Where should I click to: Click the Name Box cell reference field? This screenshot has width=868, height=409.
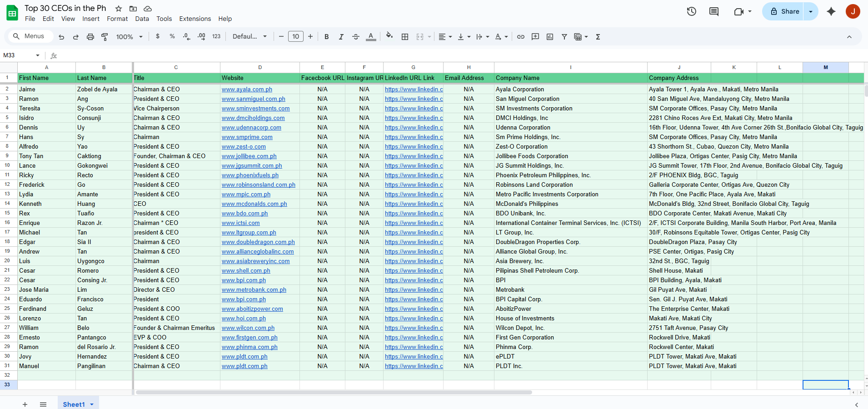click(x=18, y=55)
